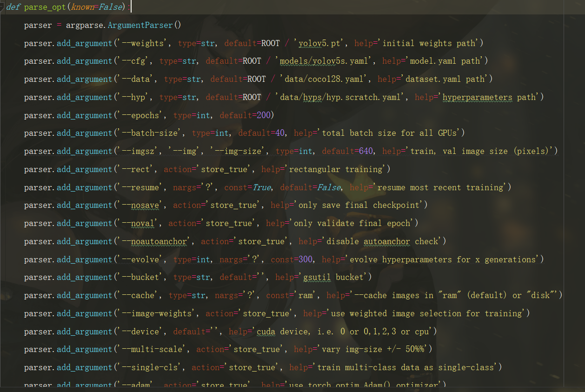Screen dimensions: 585x392
Task: Click the '--cache' argument string
Action: tap(138, 295)
